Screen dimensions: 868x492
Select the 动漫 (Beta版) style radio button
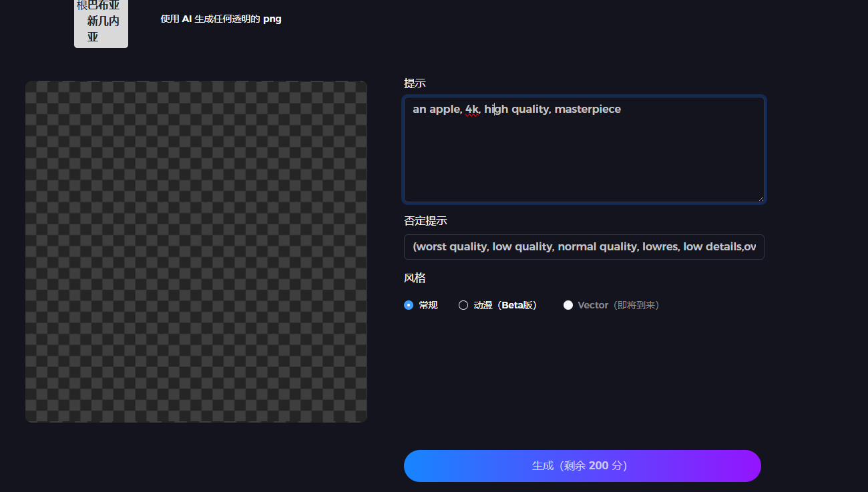tap(463, 305)
